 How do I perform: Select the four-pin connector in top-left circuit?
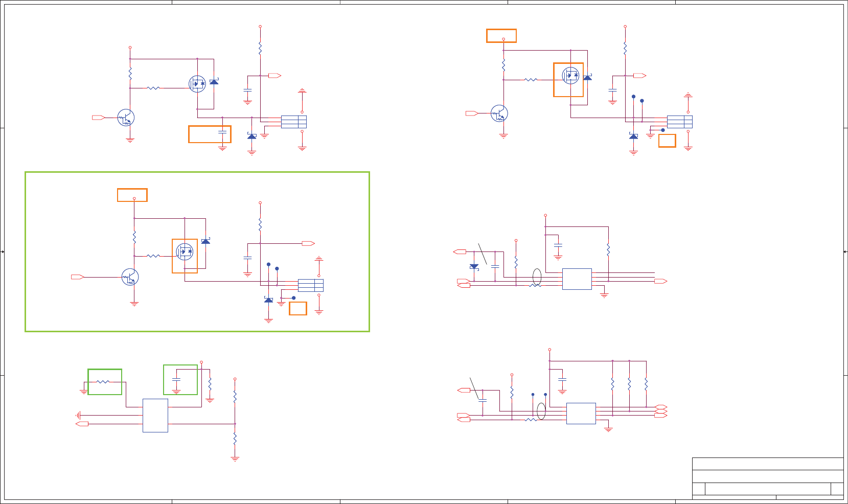pyautogui.click(x=294, y=122)
